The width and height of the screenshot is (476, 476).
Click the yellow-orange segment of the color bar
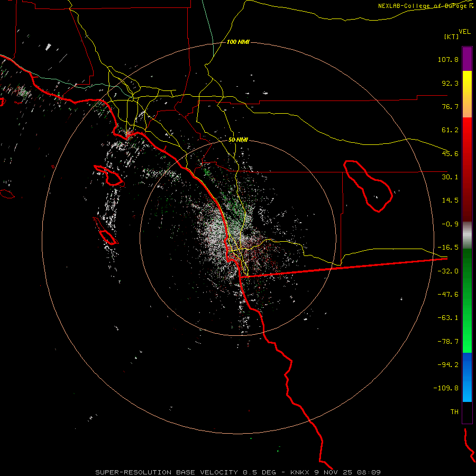coord(467,94)
